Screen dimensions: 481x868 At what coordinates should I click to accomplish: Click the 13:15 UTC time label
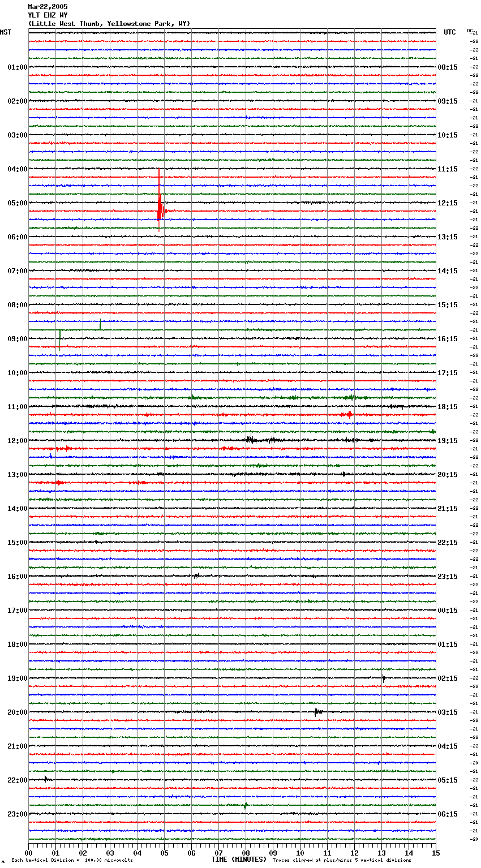448,237
